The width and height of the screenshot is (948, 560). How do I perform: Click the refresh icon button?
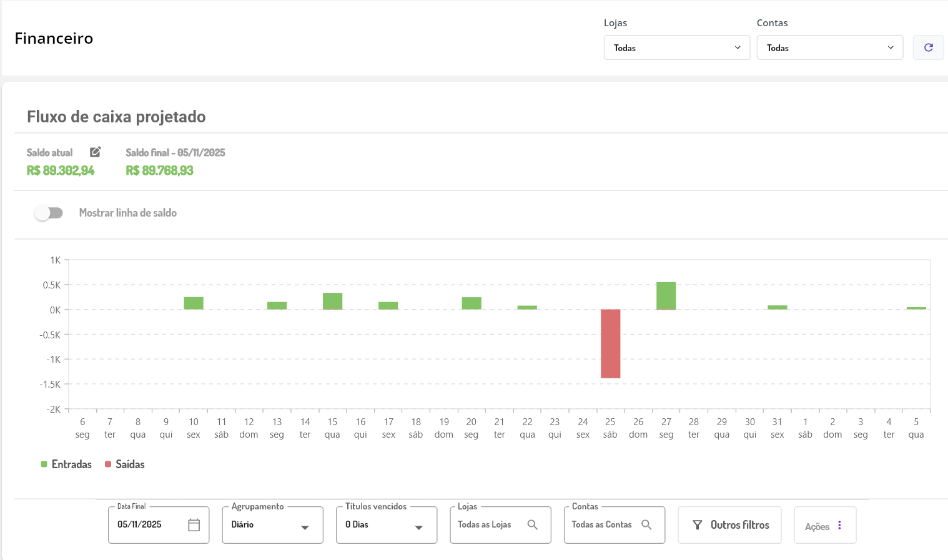pyautogui.click(x=928, y=47)
